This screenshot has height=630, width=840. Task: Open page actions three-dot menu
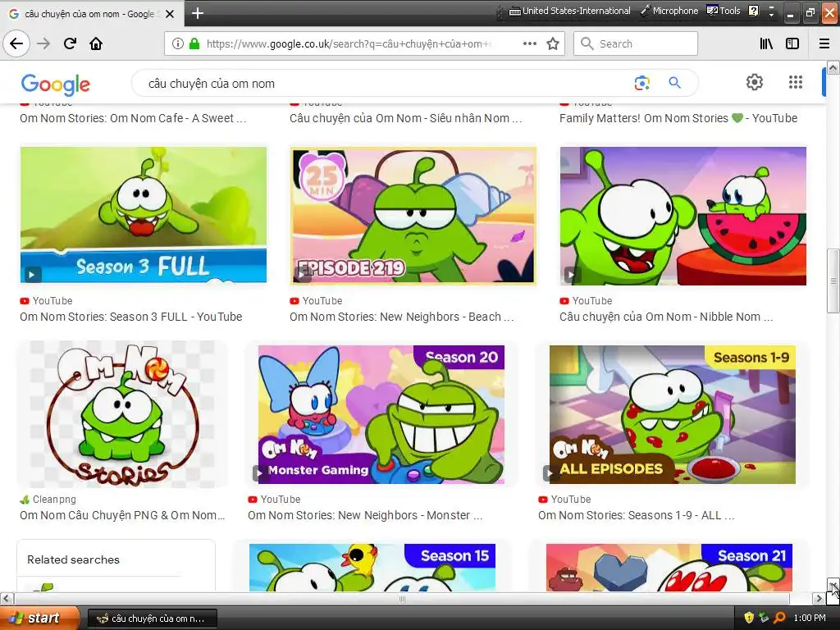tap(529, 43)
